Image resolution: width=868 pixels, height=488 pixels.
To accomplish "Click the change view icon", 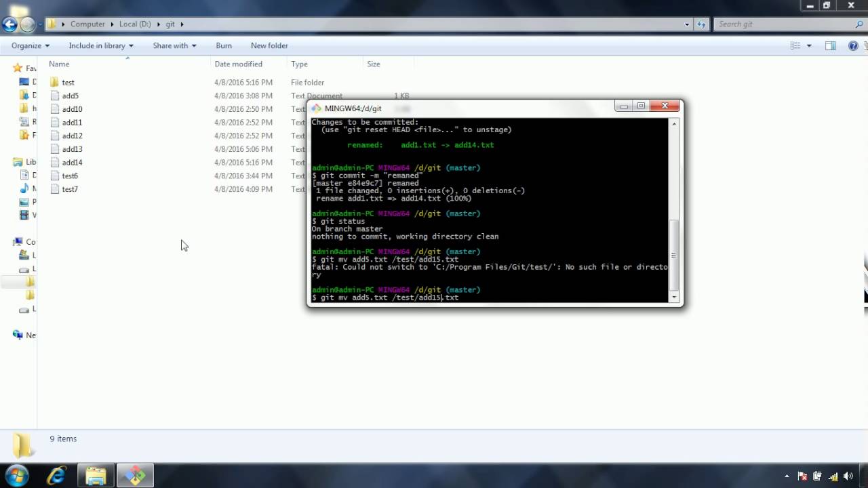I will 795,45.
